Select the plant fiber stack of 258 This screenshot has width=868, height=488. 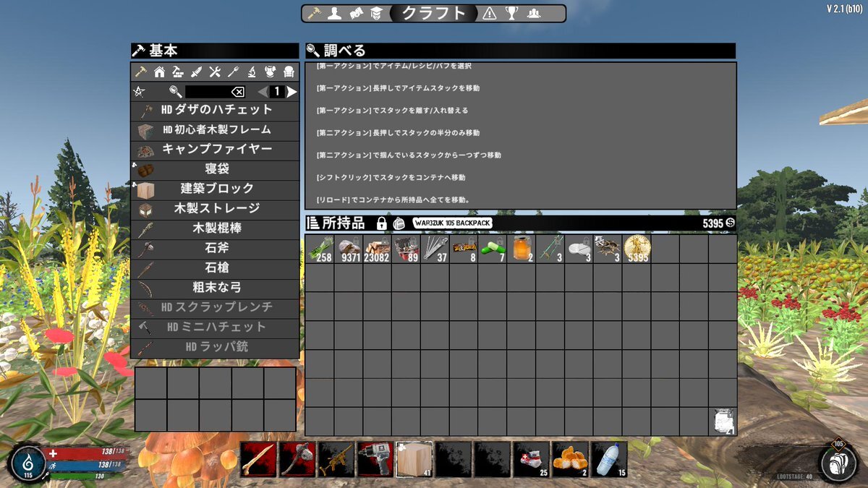320,249
